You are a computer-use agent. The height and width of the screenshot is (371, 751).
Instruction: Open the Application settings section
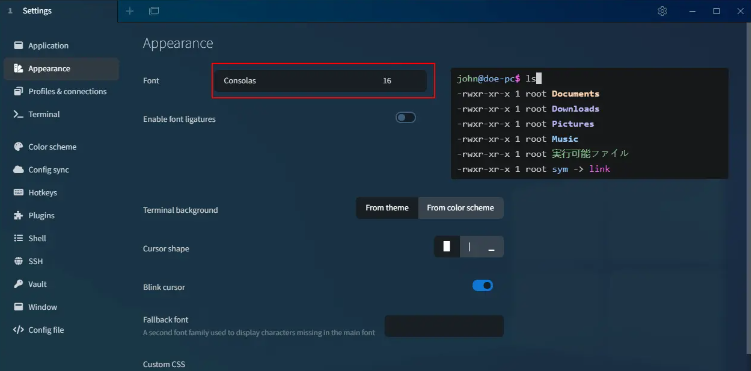[x=61, y=45]
